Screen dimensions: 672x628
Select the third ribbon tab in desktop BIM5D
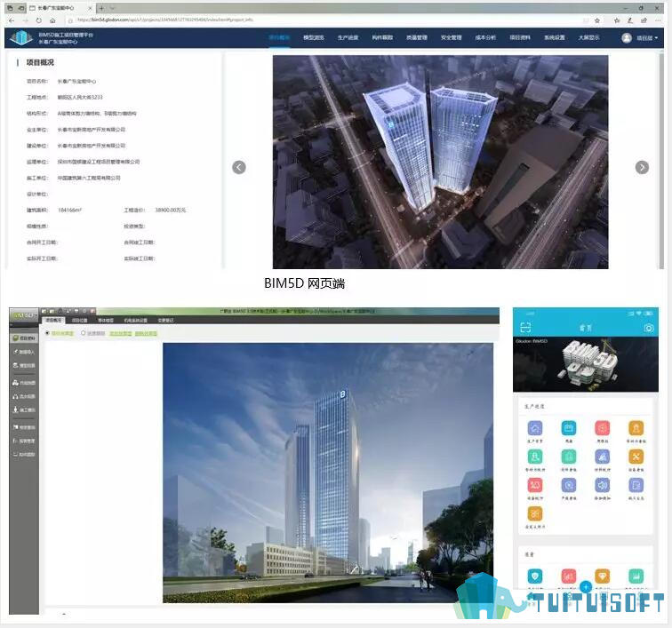(x=106, y=320)
